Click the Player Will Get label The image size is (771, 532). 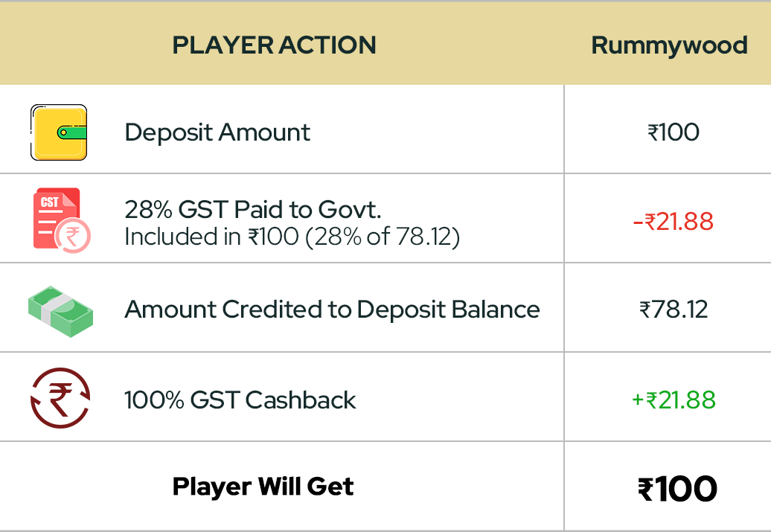coord(263,487)
